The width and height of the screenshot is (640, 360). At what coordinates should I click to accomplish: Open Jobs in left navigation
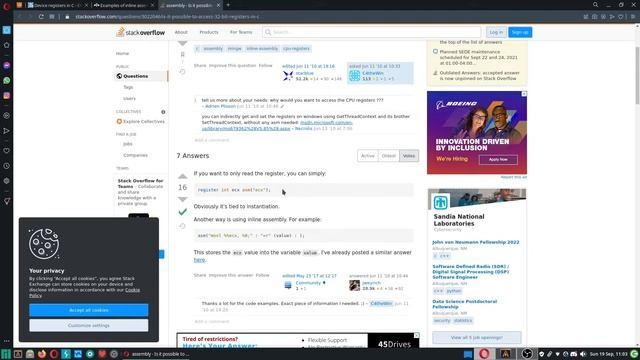tap(127, 144)
